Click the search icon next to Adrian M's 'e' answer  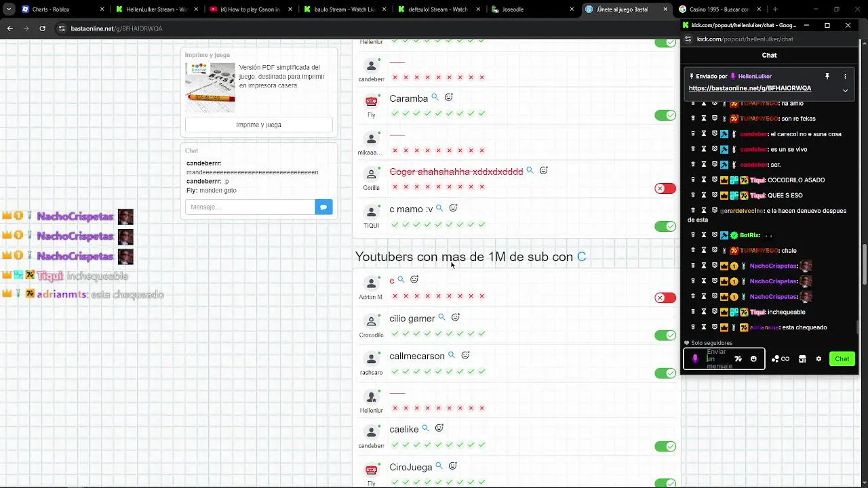click(401, 279)
